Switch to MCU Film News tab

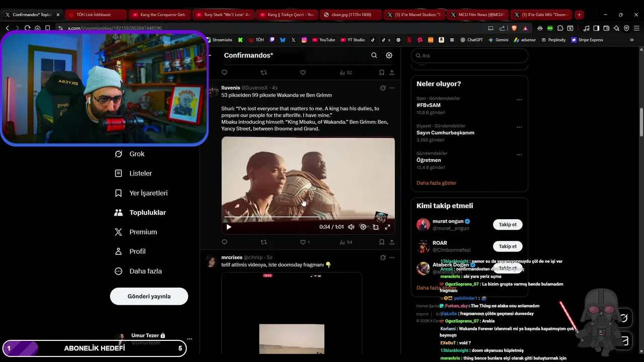pos(477,15)
